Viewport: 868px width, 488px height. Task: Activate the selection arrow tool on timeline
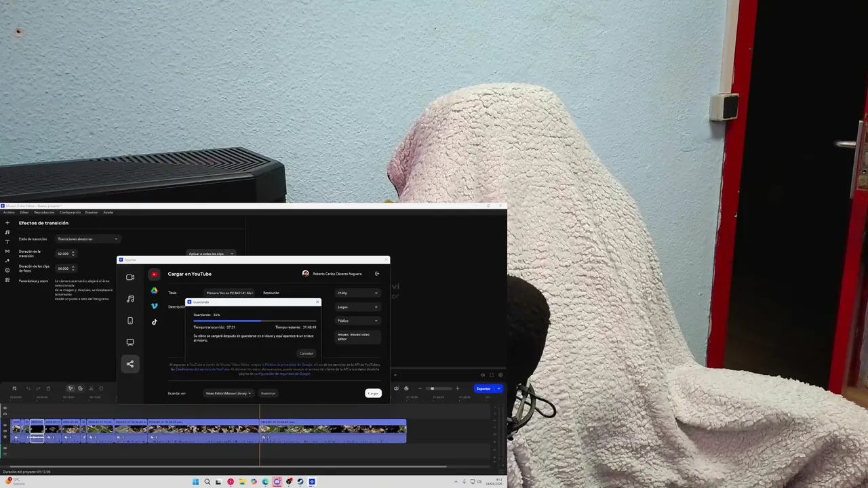tap(71, 388)
